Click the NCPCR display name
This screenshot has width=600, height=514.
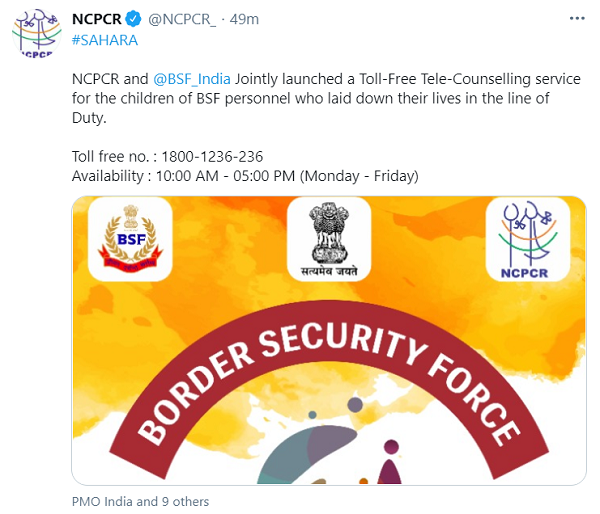(98, 20)
